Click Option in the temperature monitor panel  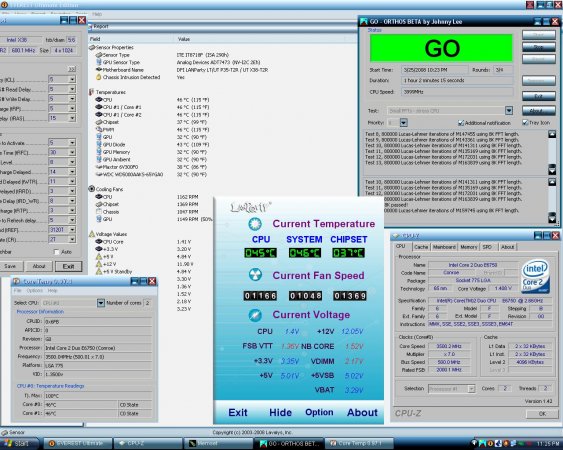(319, 412)
